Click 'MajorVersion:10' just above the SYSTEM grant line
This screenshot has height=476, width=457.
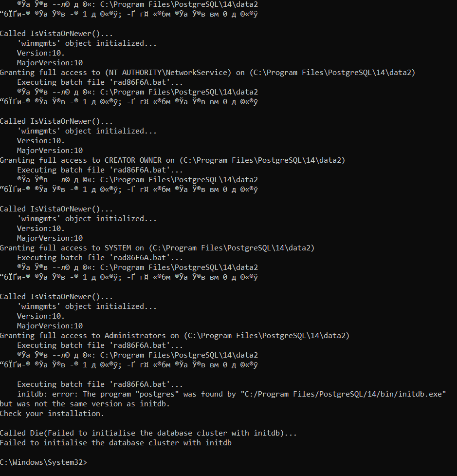[50, 238]
